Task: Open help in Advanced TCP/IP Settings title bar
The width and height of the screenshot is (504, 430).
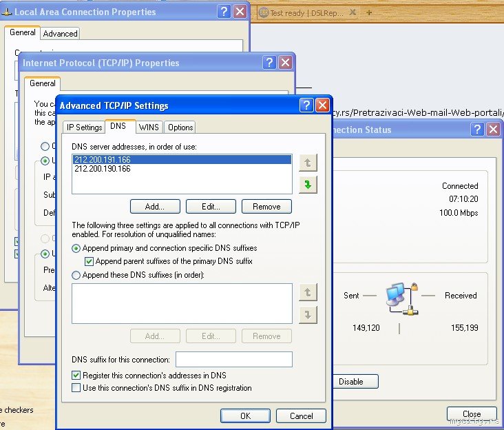Action: [x=306, y=105]
